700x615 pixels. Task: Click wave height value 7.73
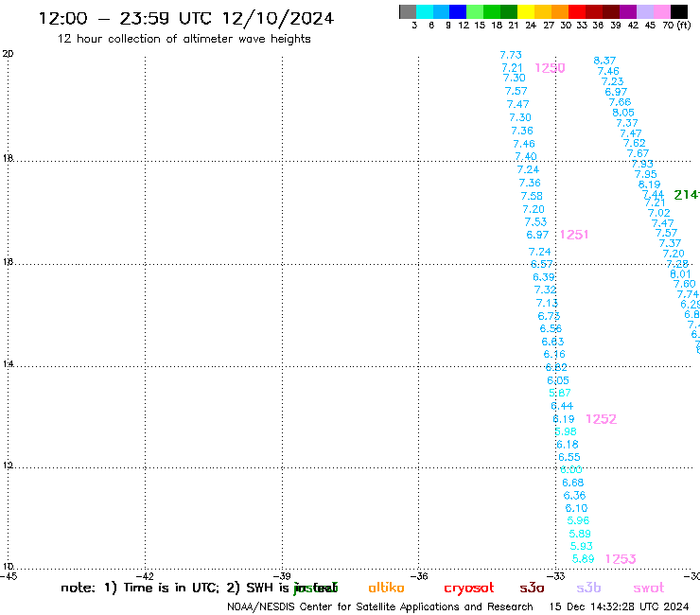511,55
